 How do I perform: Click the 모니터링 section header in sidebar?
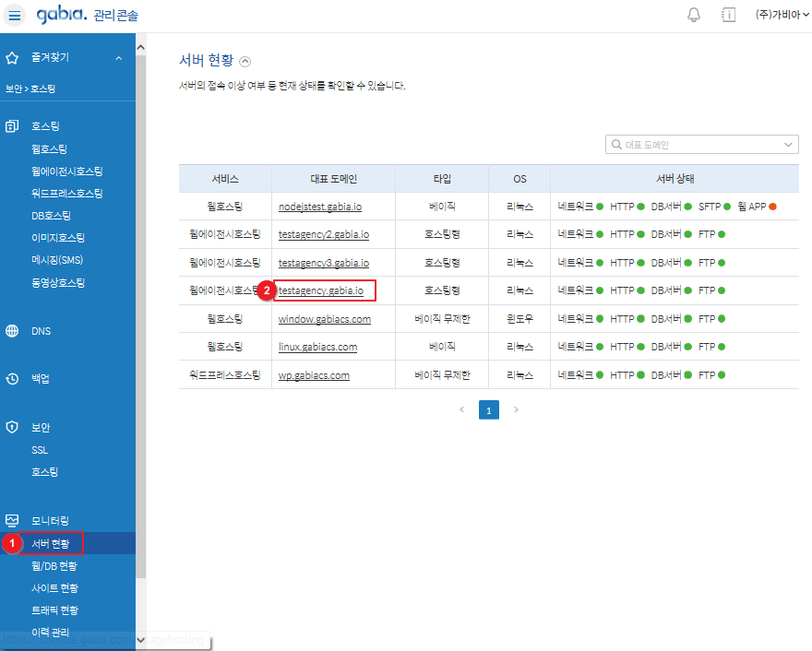[x=50, y=521]
